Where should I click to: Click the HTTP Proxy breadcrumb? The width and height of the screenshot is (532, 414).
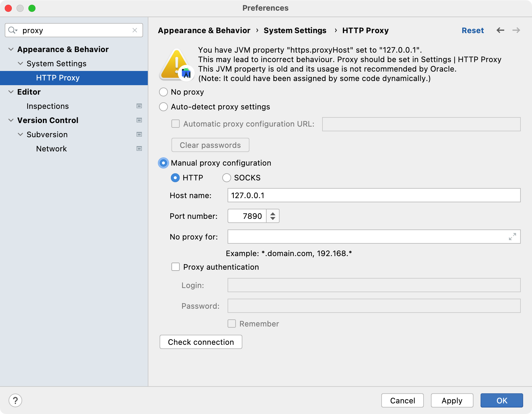[365, 30]
